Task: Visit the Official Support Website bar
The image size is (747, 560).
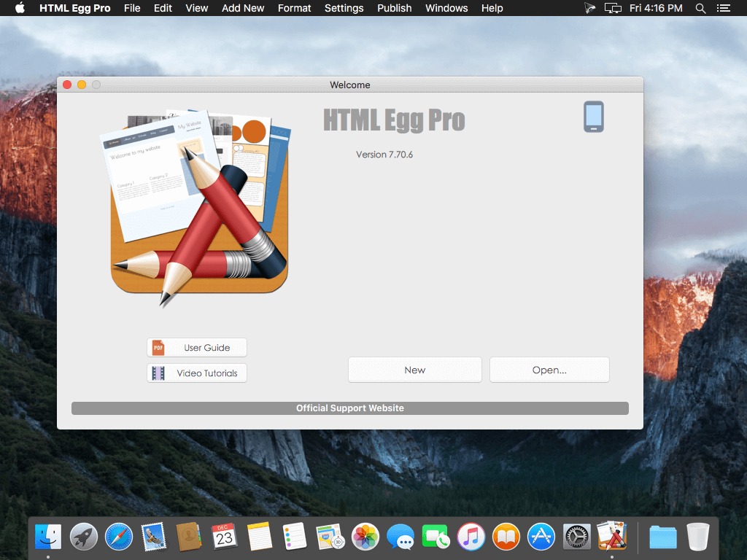Action: coord(350,408)
